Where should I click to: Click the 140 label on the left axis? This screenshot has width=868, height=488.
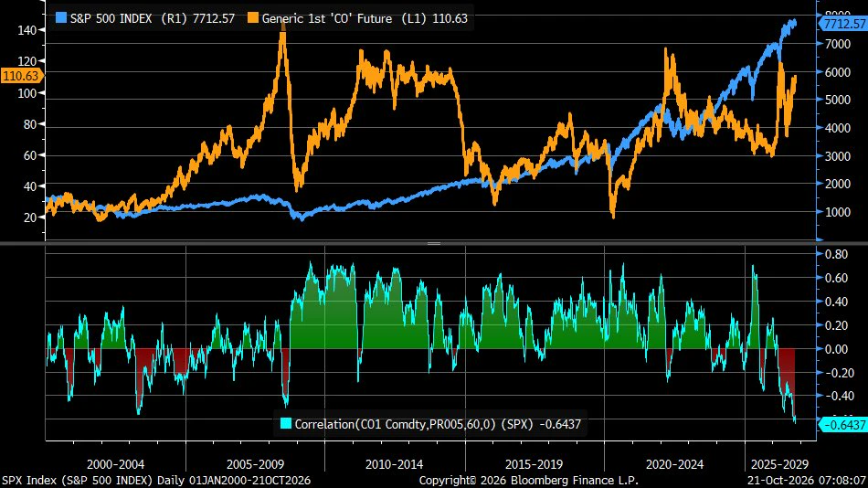tap(27, 30)
